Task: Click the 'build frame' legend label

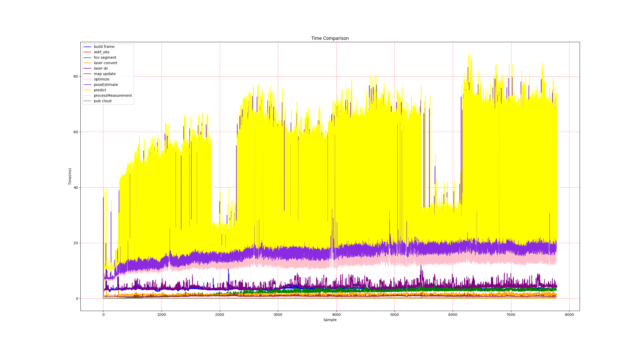Action: [x=104, y=47]
